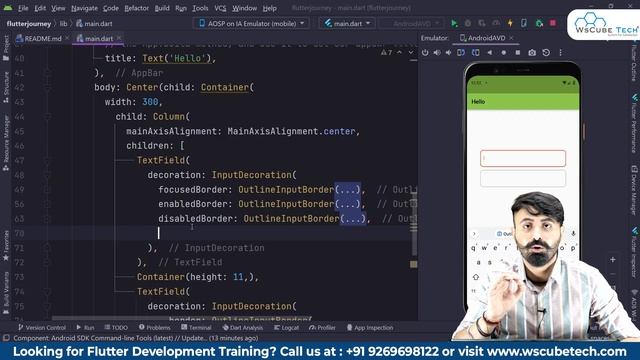640x360 pixels.
Task: Zoom in emulator with plus button
Action: tap(613, 260)
